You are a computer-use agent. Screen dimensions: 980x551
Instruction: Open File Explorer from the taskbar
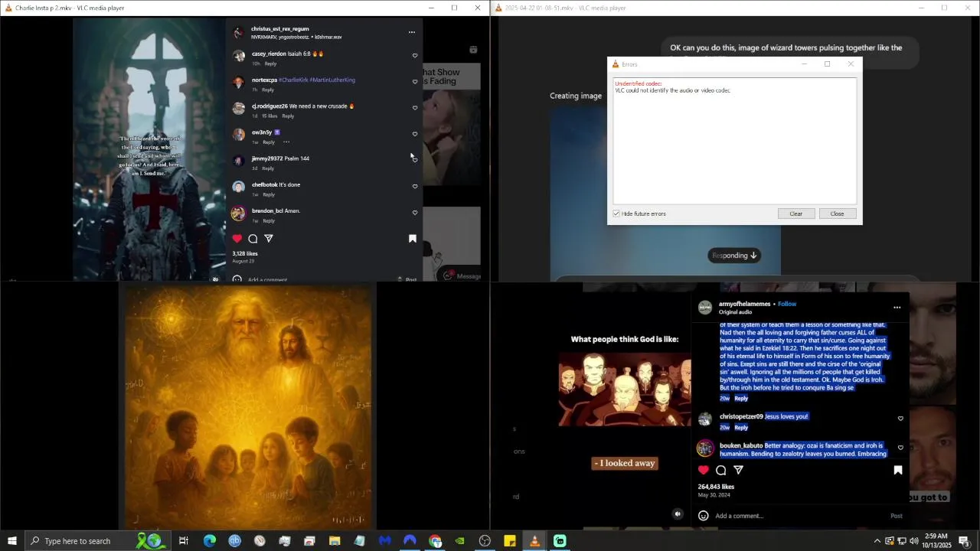(x=335, y=541)
